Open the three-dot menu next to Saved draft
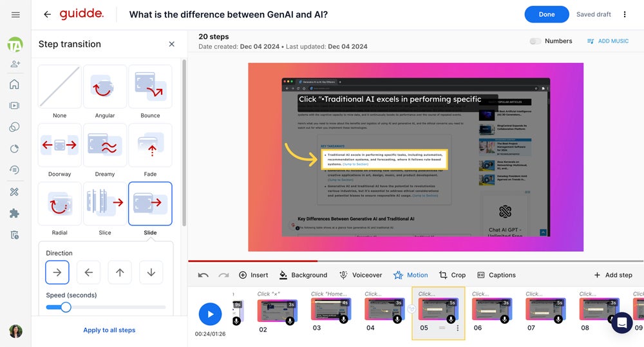 [625, 14]
